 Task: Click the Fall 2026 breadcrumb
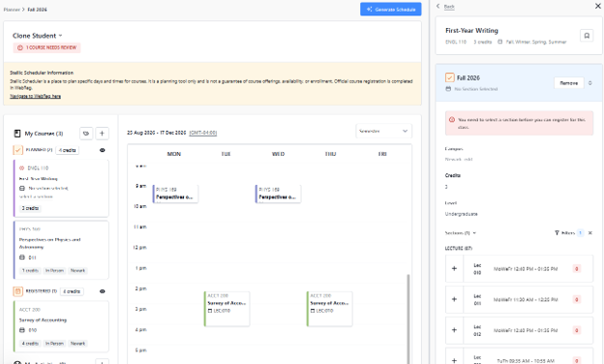(37, 10)
